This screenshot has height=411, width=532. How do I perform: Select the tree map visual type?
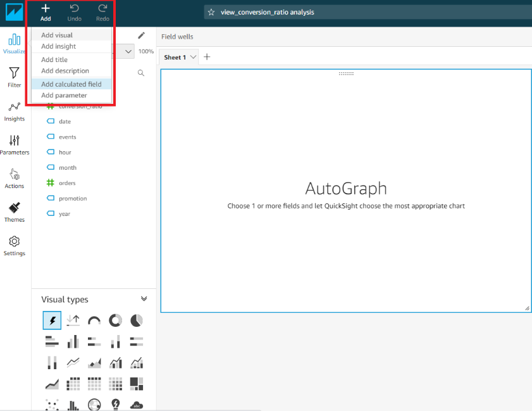pyautogui.click(x=137, y=384)
